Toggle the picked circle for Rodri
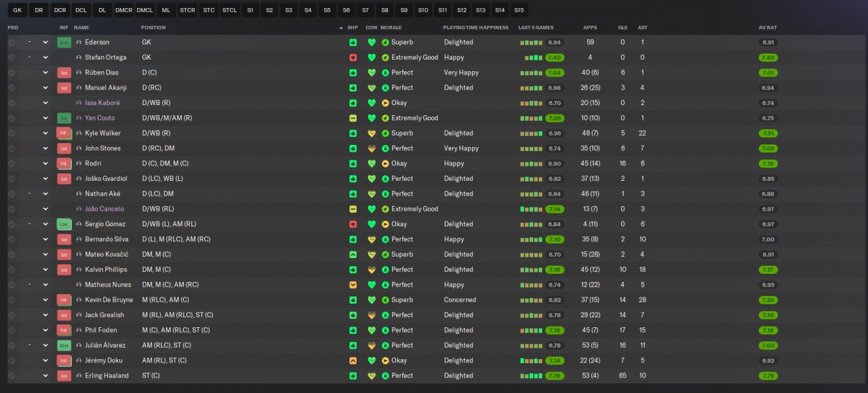Viewport: 868px width, 393px height. click(12, 163)
